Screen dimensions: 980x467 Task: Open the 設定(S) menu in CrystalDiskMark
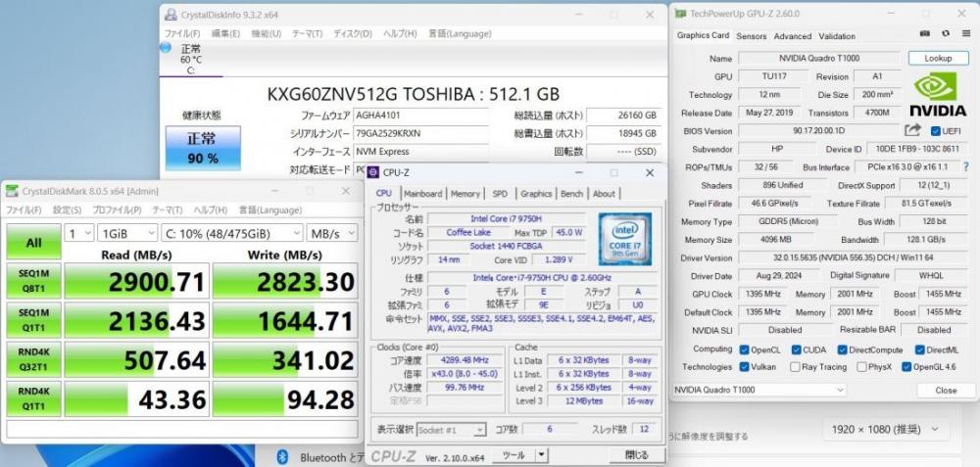[67, 210]
